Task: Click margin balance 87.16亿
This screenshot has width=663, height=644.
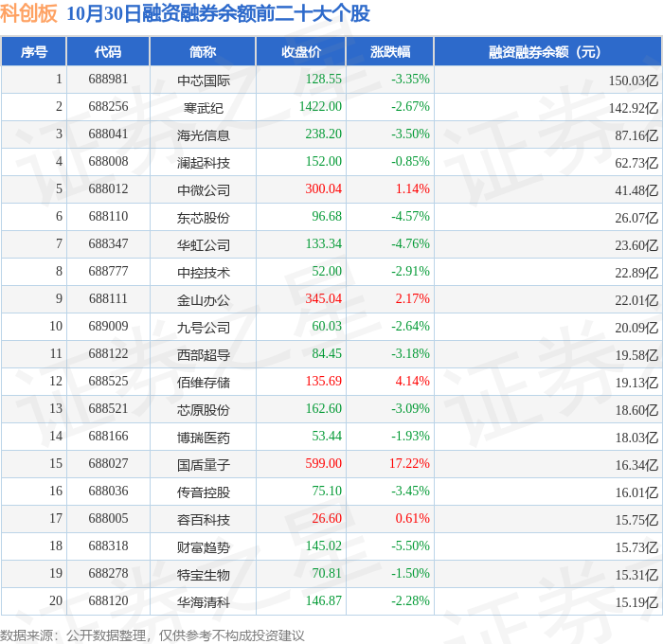Action: point(636,135)
